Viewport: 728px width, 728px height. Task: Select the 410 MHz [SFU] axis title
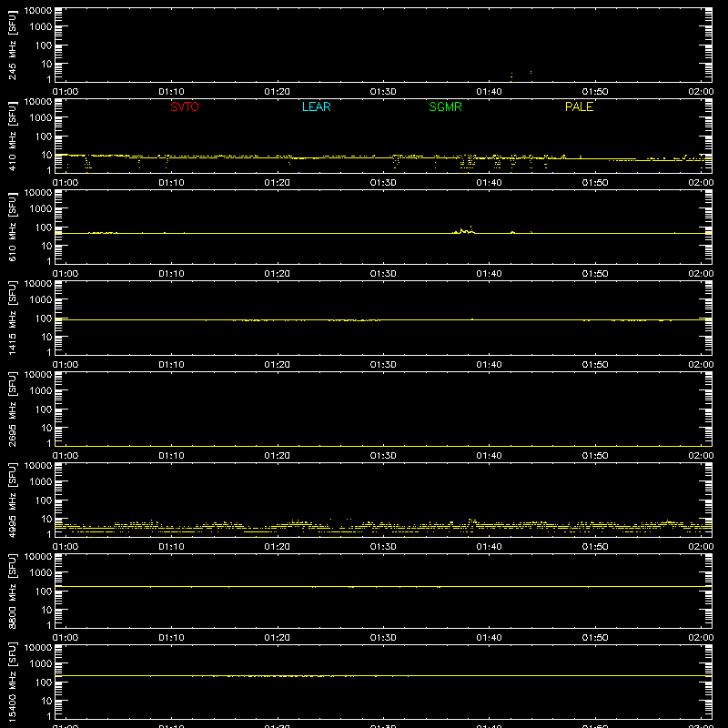click(12, 136)
